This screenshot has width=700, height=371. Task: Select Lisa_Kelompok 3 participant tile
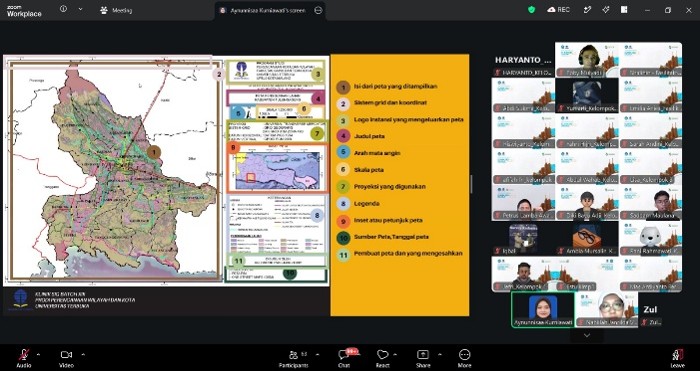pos(650,167)
